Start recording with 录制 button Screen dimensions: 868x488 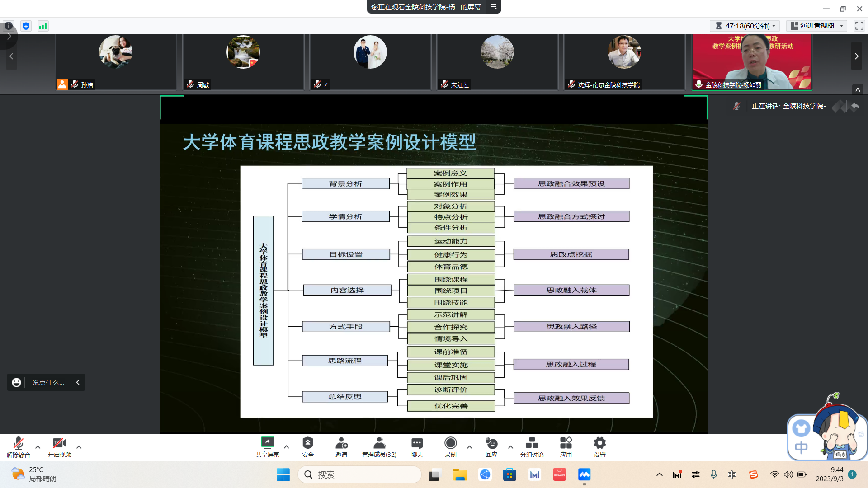point(450,443)
